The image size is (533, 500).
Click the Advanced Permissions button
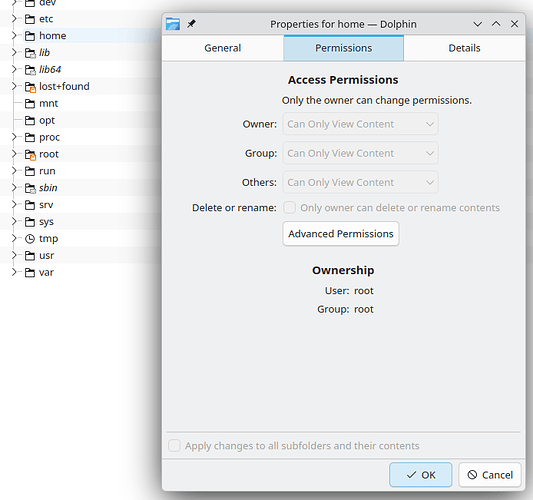pos(341,234)
